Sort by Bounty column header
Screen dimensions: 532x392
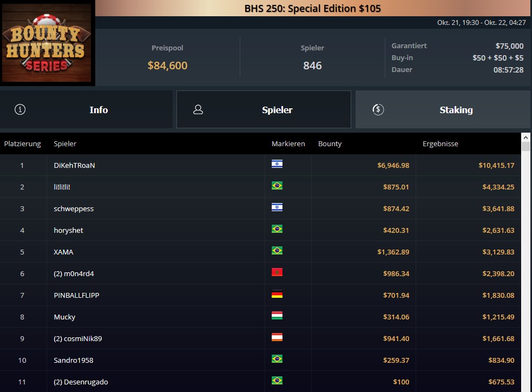[330, 143]
